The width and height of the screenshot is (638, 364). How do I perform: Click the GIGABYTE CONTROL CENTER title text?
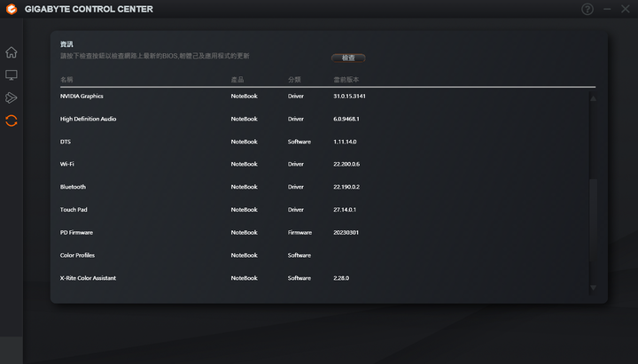[x=89, y=9]
